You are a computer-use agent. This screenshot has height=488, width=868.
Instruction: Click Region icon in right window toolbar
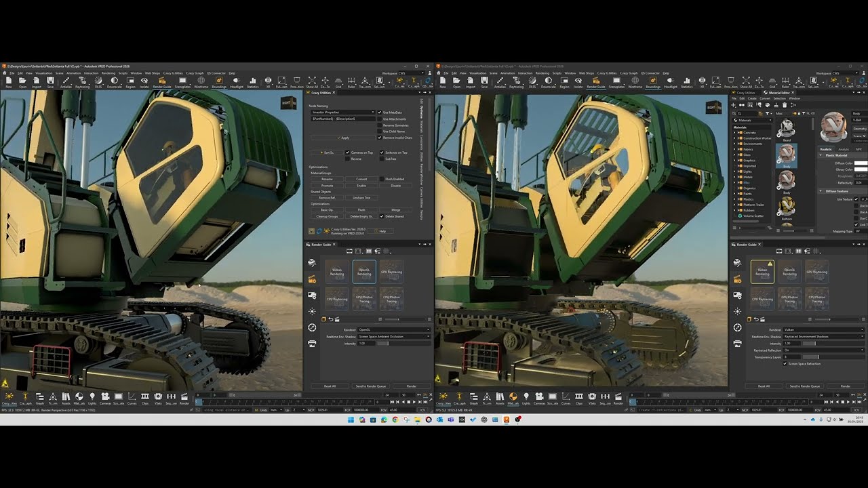click(564, 82)
